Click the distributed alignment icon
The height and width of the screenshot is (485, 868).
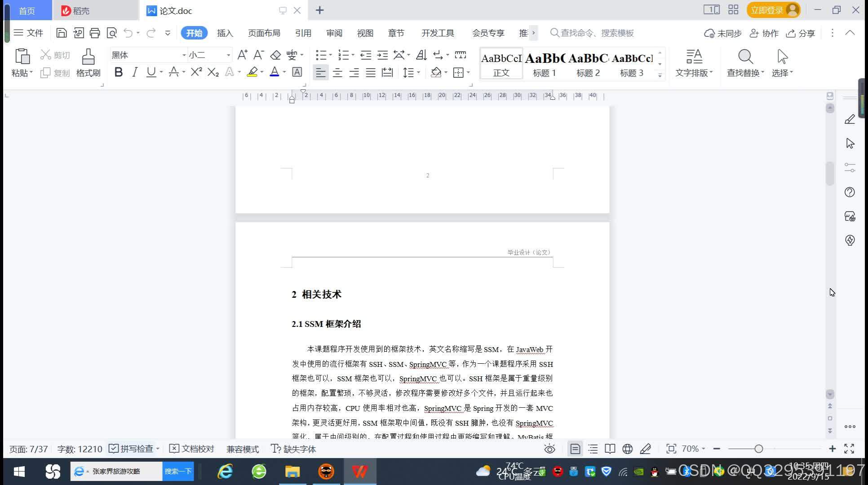click(x=387, y=72)
